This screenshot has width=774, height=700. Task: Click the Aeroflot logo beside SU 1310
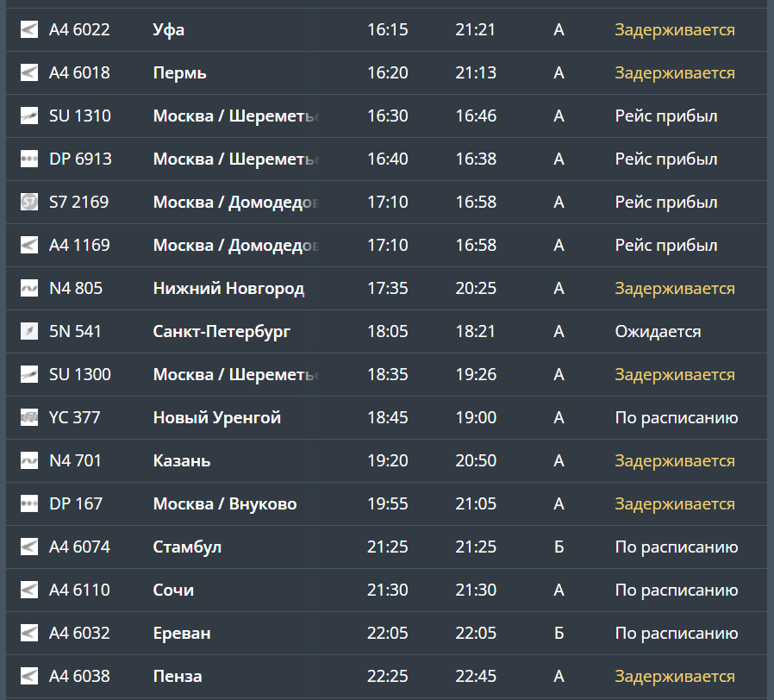pyautogui.click(x=29, y=116)
